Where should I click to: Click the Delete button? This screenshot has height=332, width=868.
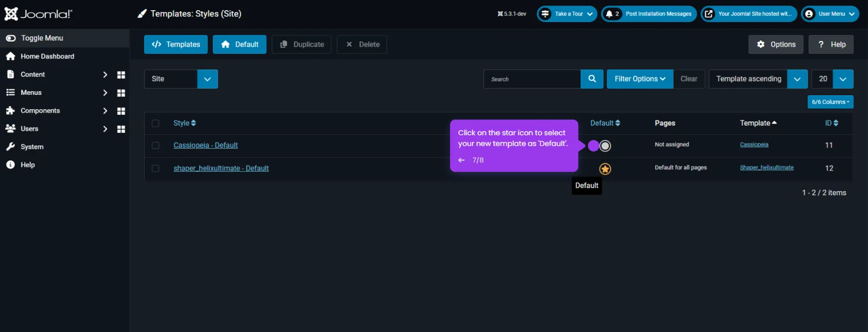click(x=362, y=45)
